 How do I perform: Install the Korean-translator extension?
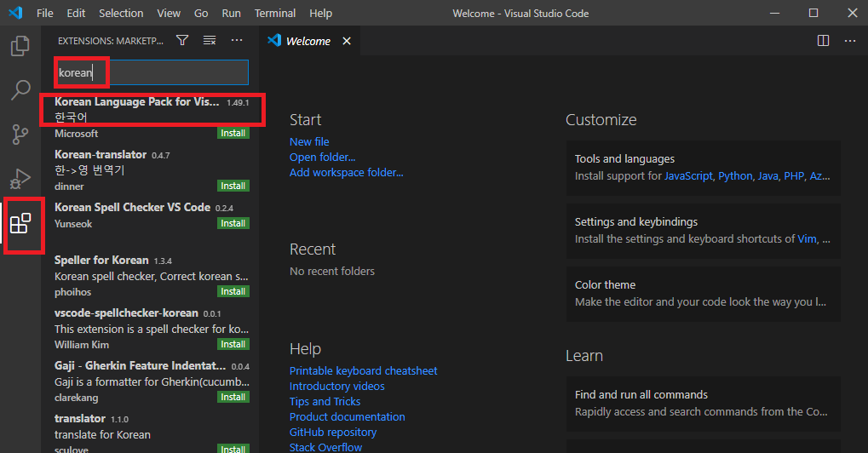click(233, 186)
